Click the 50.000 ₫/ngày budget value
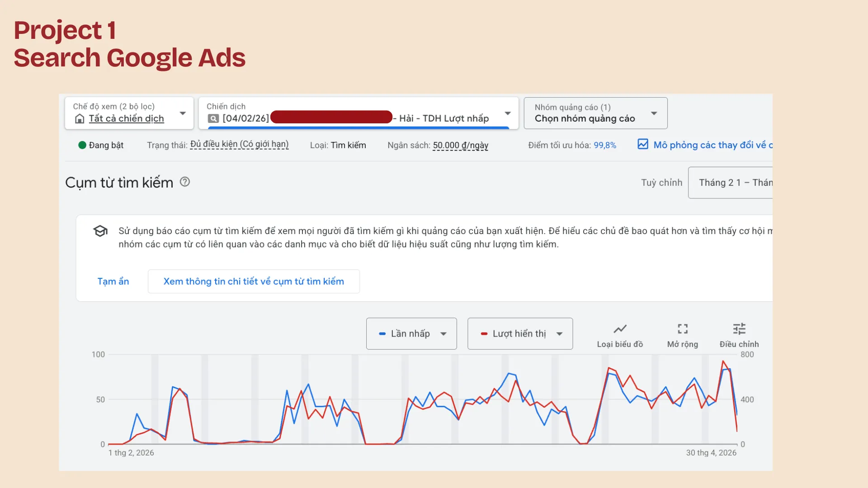The image size is (868, 488). (460, 145)
